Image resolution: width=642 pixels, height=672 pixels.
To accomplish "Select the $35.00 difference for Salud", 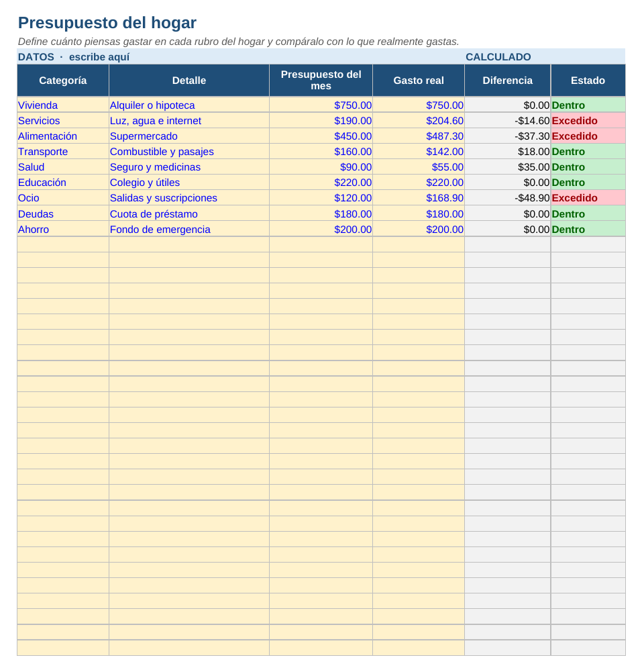I will coord(508,166).
